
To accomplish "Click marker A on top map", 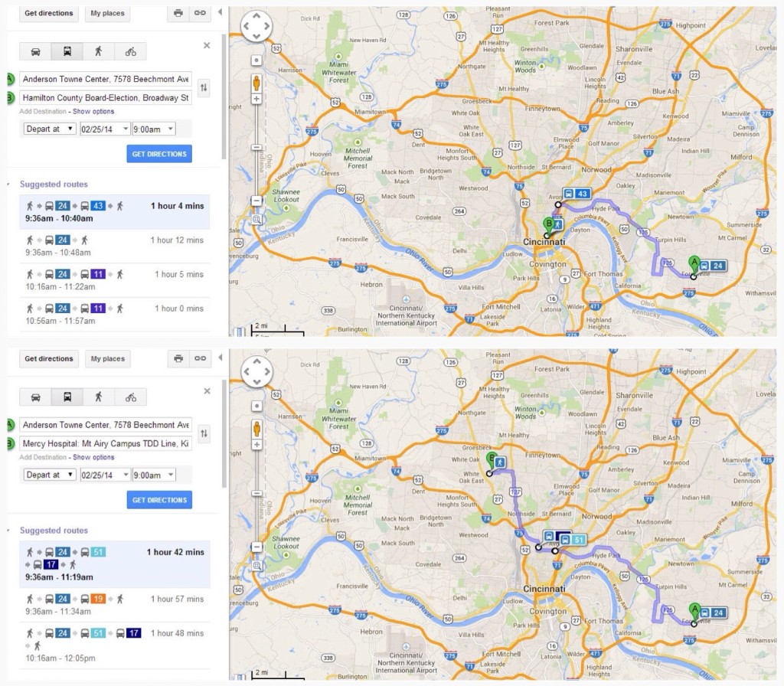I will coord(694,264).
